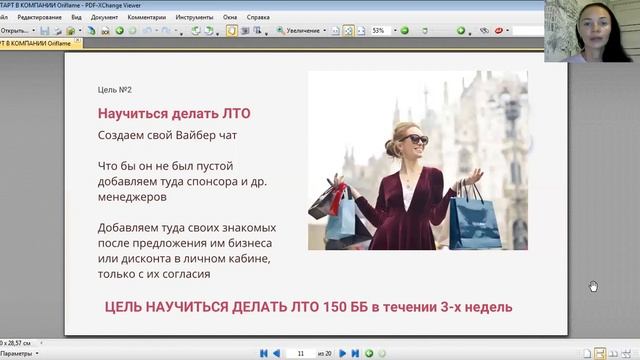Screen dimensions: 640x360
Task: Rotate page clockwise icon
Action: coord(209,31)
